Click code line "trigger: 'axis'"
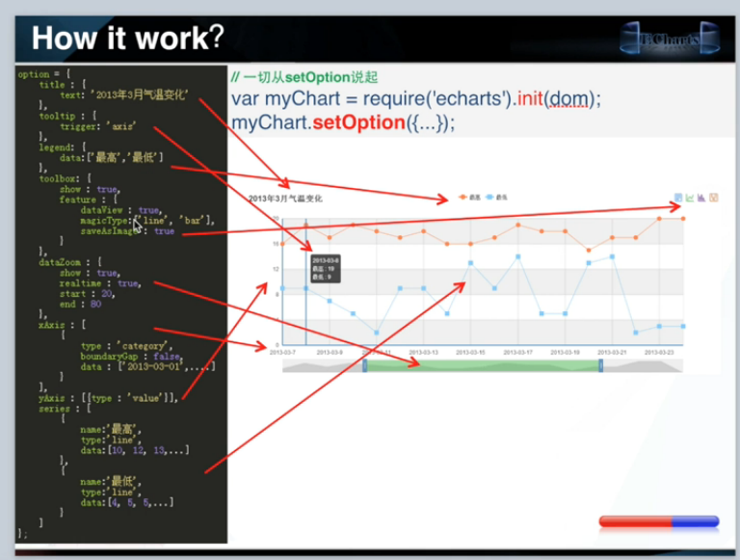The height and width of the screenshot is (560, 740). (x=97, y=126)
